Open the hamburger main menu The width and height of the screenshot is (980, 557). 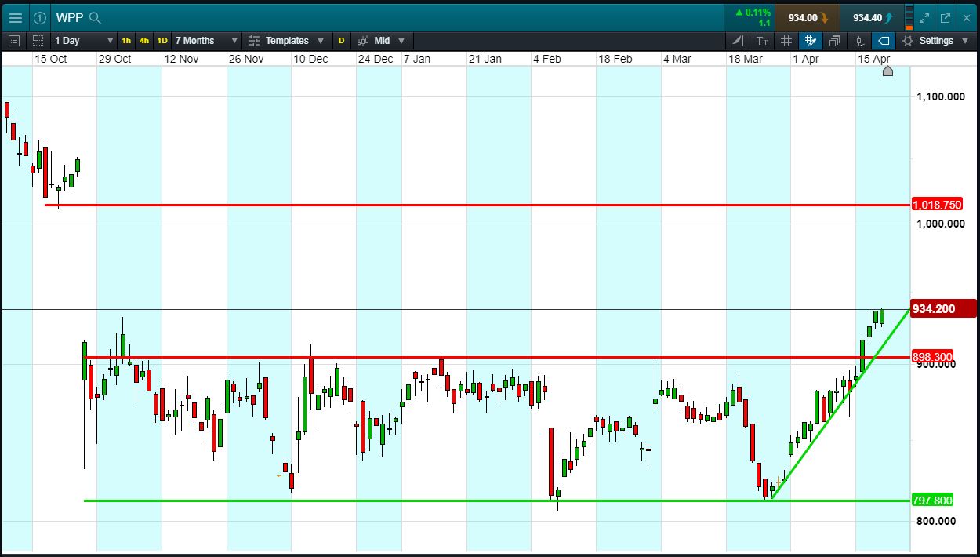pos(15,17)
